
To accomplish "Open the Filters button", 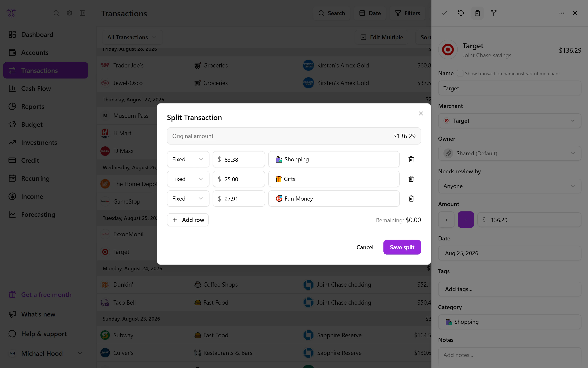I will tap(408, 13).
